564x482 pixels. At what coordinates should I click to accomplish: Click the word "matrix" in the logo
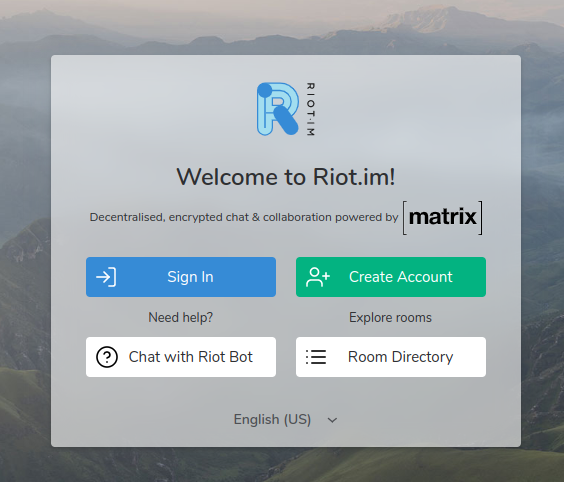coord(442,217)
